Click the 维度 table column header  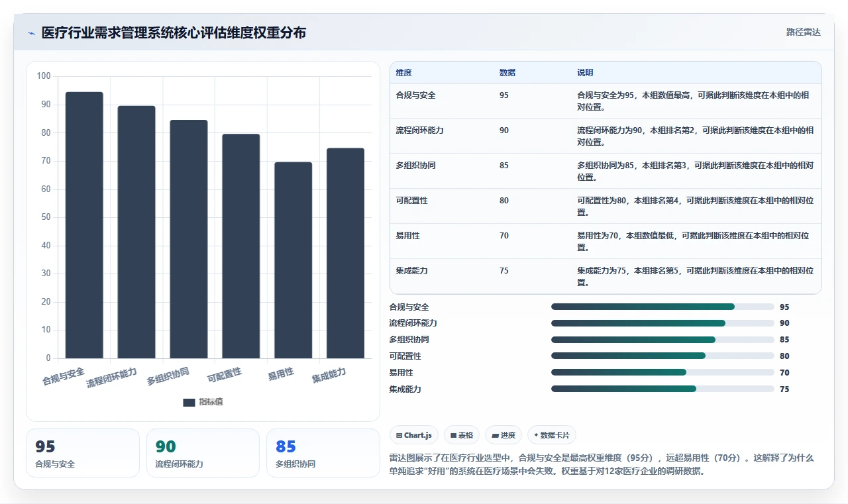tap(403, 72)
